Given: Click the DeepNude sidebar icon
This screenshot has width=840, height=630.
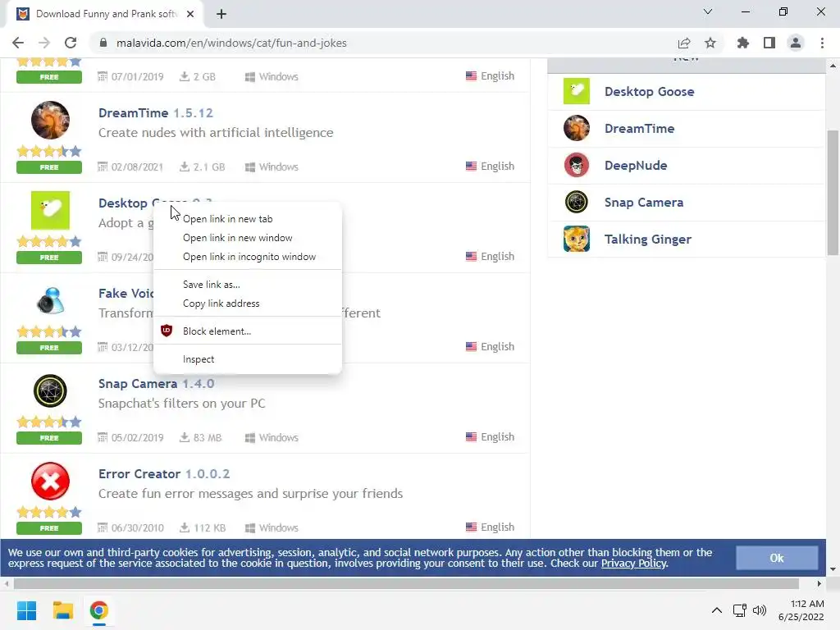Looking at the screenshot, I should [577, 166].
